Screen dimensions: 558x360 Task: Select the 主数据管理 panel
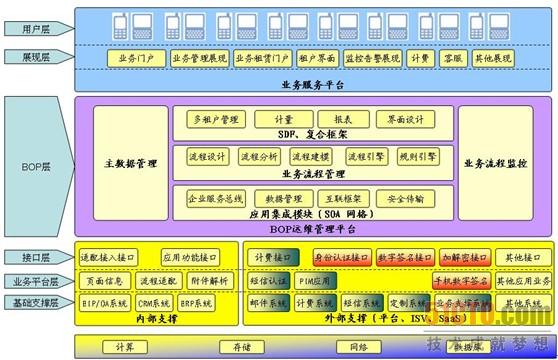pos(131,163)
